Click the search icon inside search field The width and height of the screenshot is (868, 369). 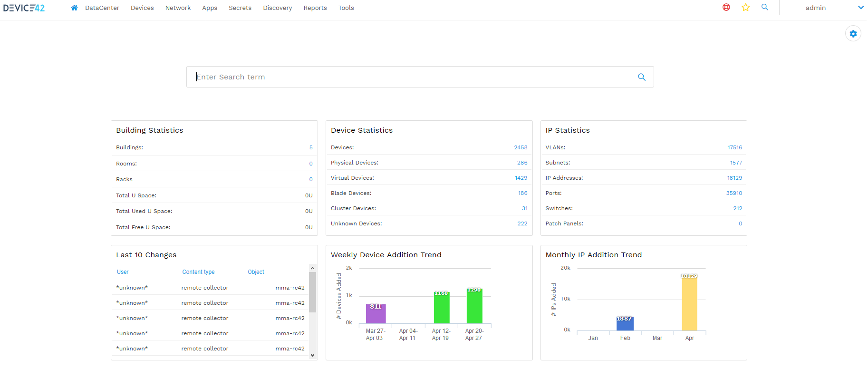pyautogui.click(x=642, y=77)
